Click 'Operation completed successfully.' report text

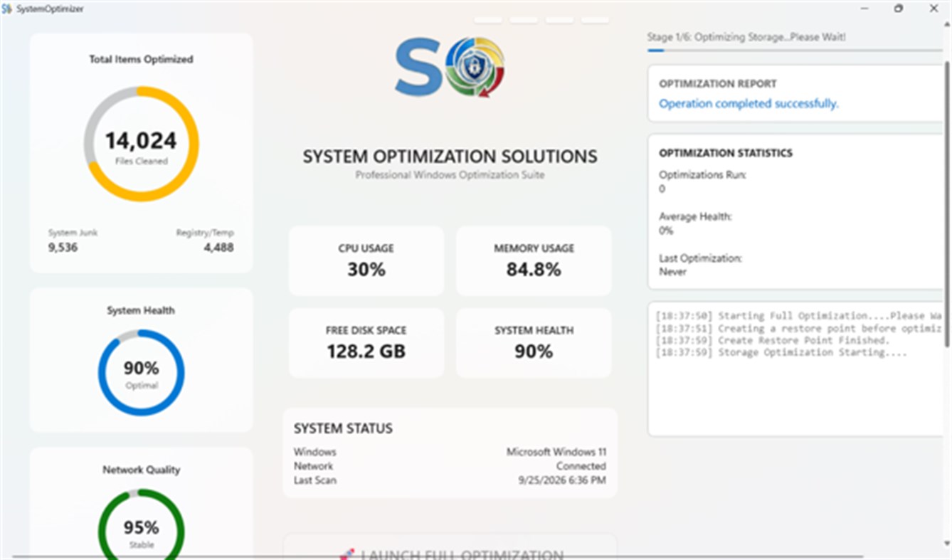[x=749, y=104]
